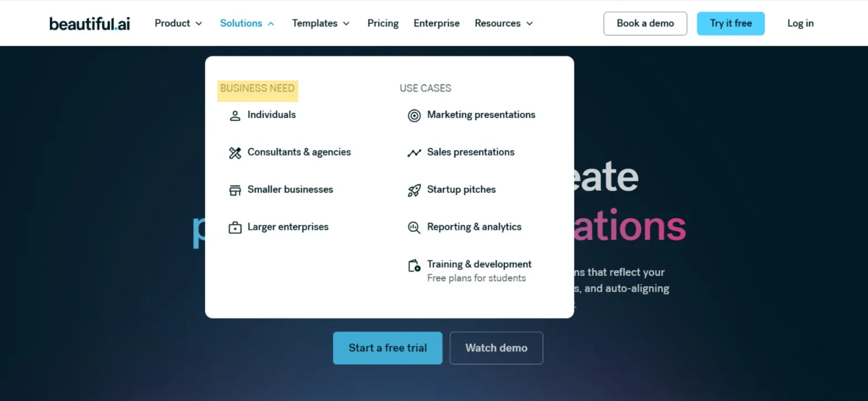
Task: Click the Watch demo button
Action: click(x=496, y=348)
